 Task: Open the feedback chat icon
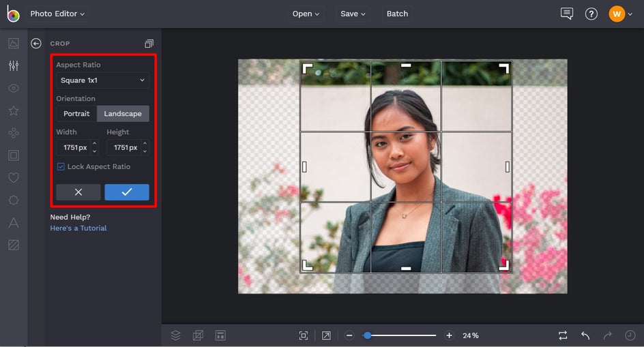[x=567, y=14]
